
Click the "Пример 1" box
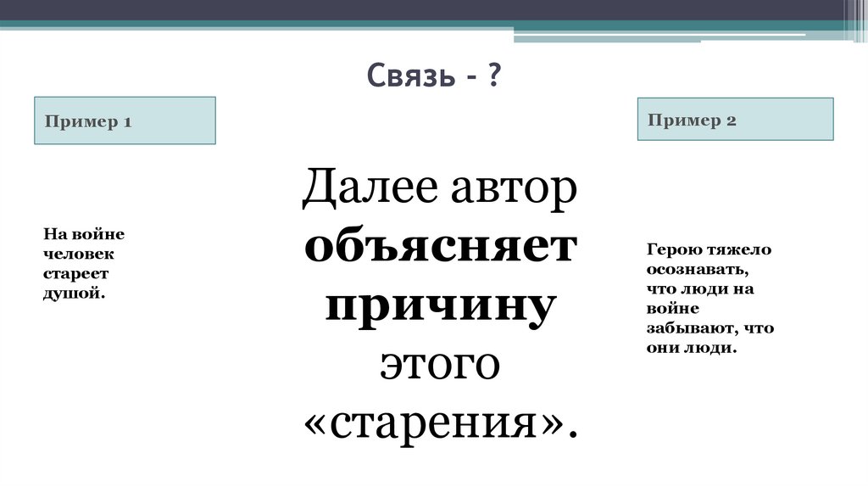125,120
